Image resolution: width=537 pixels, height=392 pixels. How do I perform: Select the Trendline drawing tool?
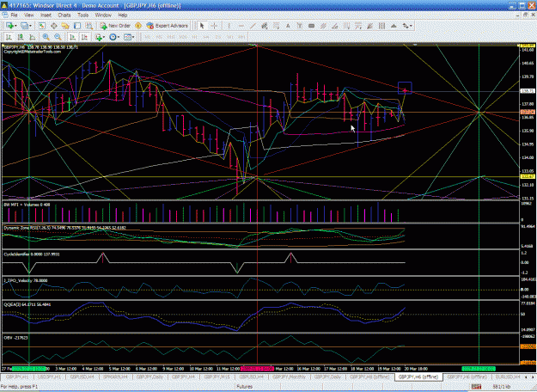click(253, 26)
